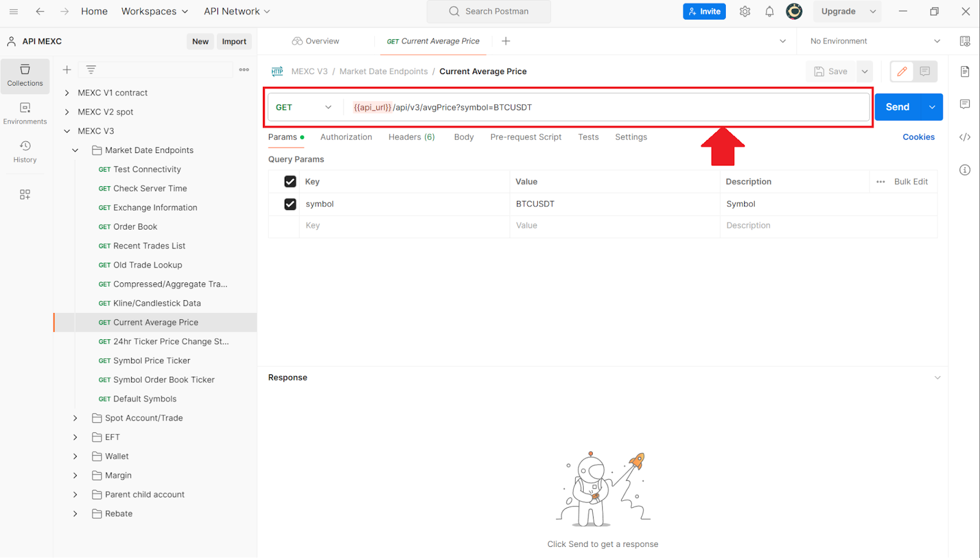Click the New button

(200, 41)
